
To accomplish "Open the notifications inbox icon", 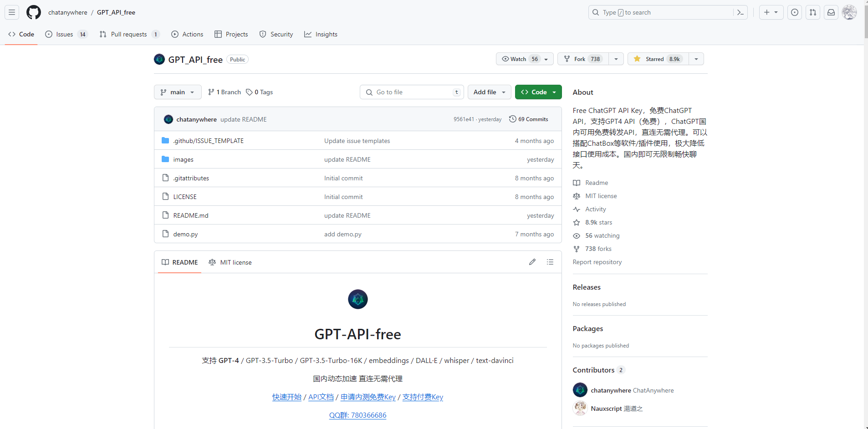I will tap(831, 12).
